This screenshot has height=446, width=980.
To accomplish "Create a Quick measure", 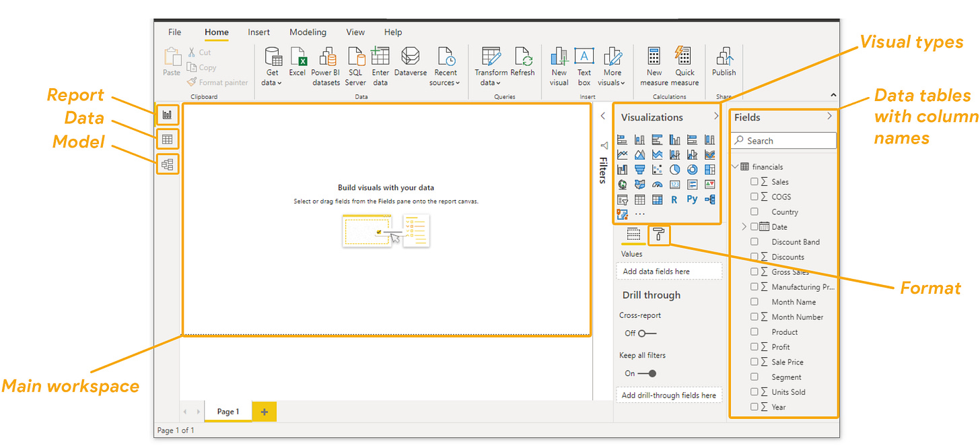I will (x=685, y=67).
